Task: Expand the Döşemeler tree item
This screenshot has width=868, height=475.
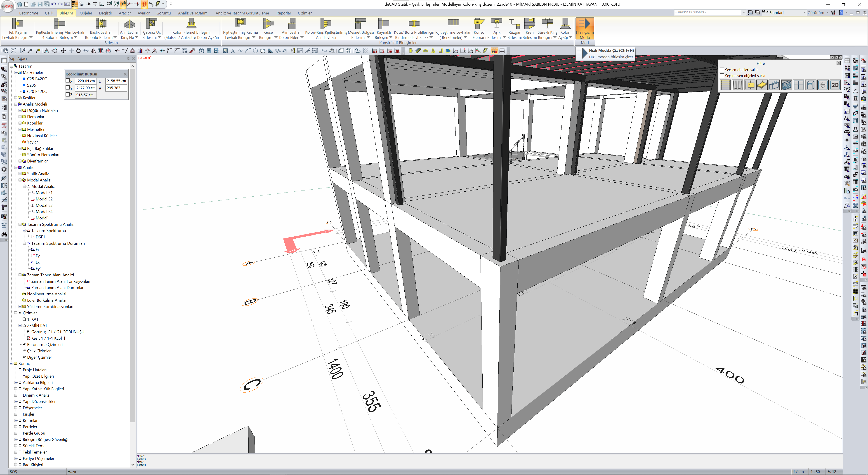Action: point(16,408)
